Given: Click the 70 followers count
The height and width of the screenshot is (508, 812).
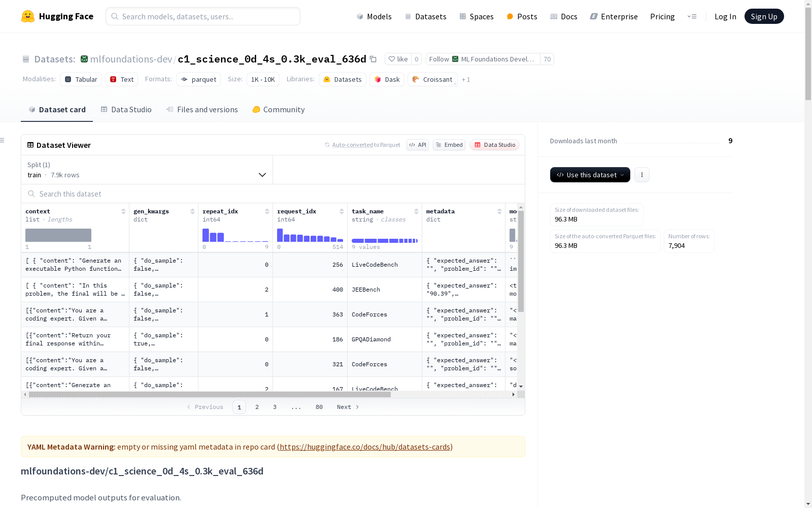Looking at the screenshot, I should (547, 59).
